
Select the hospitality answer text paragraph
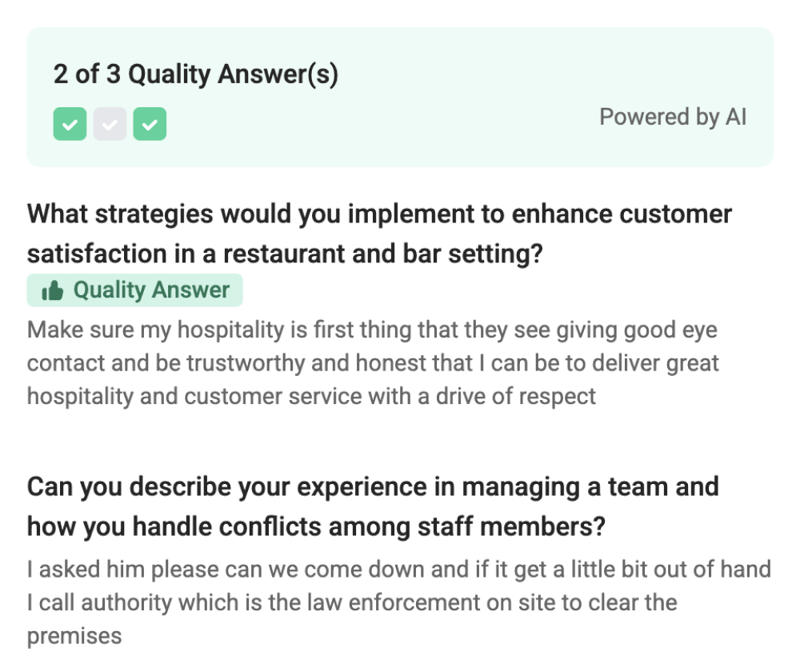click(373, 362)
